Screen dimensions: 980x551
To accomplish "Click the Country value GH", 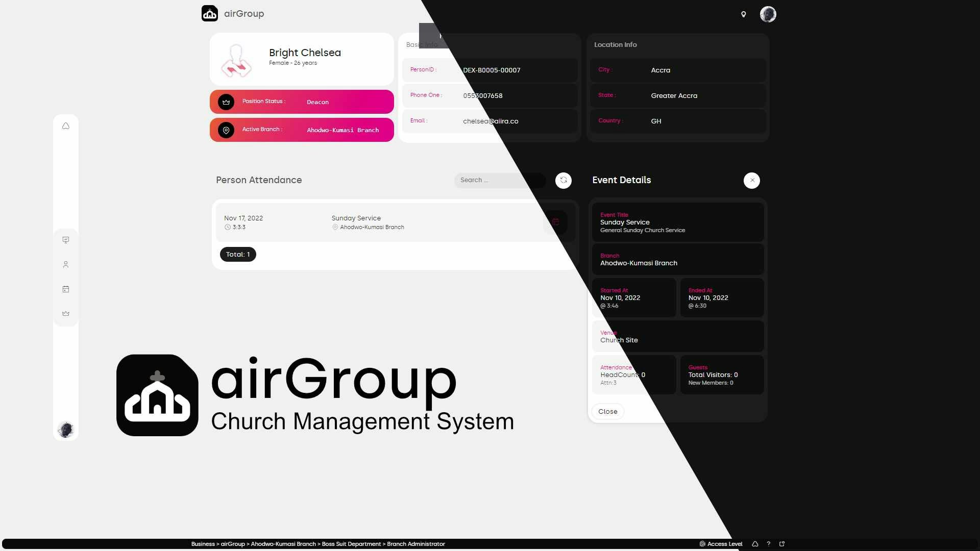I will click(x=656, y=121).
